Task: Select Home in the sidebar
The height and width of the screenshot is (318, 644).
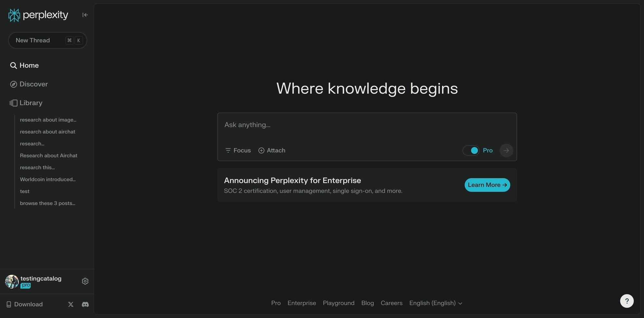Action: pos(29,65)
